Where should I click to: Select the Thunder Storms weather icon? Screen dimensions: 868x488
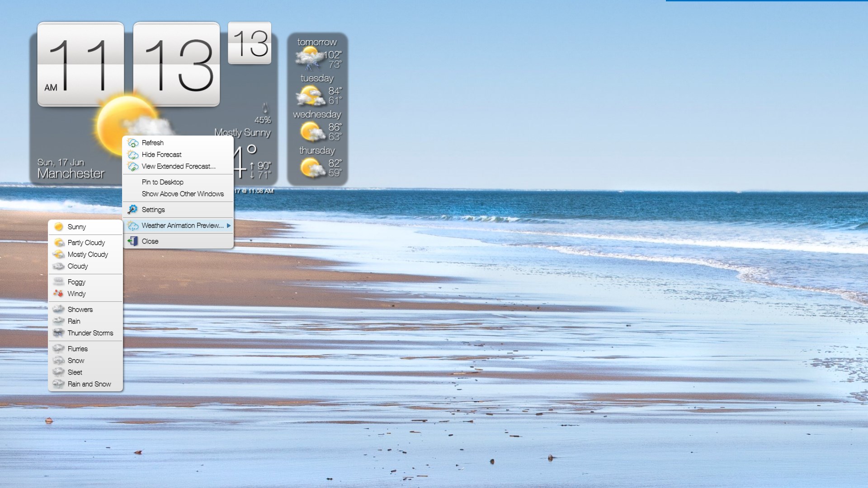tap(59, 333)
